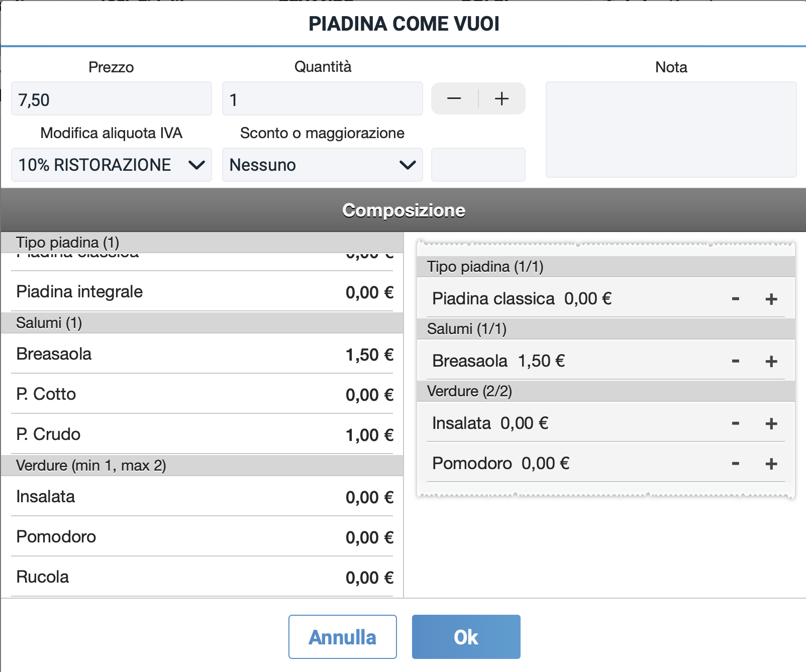Remove Pomodoro from the selected composition

pos(735,464)
